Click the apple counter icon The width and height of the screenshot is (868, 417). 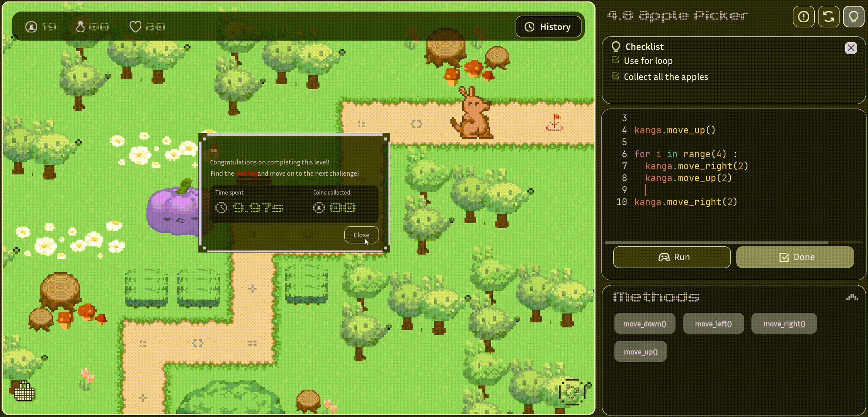click(80, 27)
